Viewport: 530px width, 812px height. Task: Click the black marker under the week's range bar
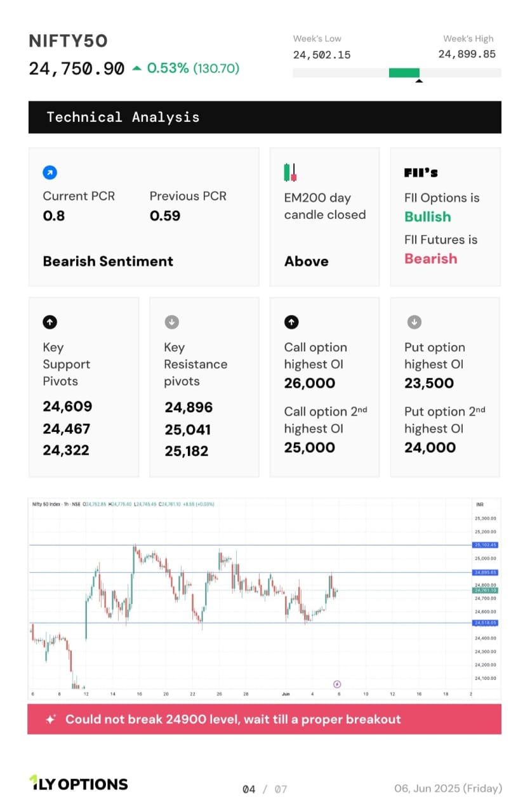click(419, 81)
